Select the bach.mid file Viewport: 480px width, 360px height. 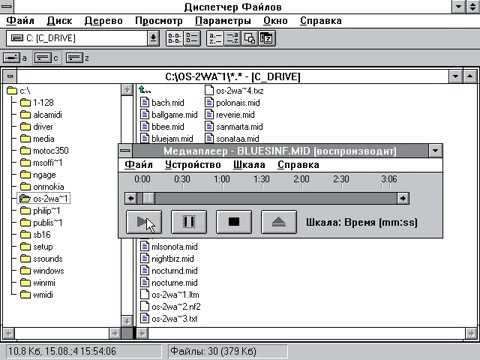(162, 103)
